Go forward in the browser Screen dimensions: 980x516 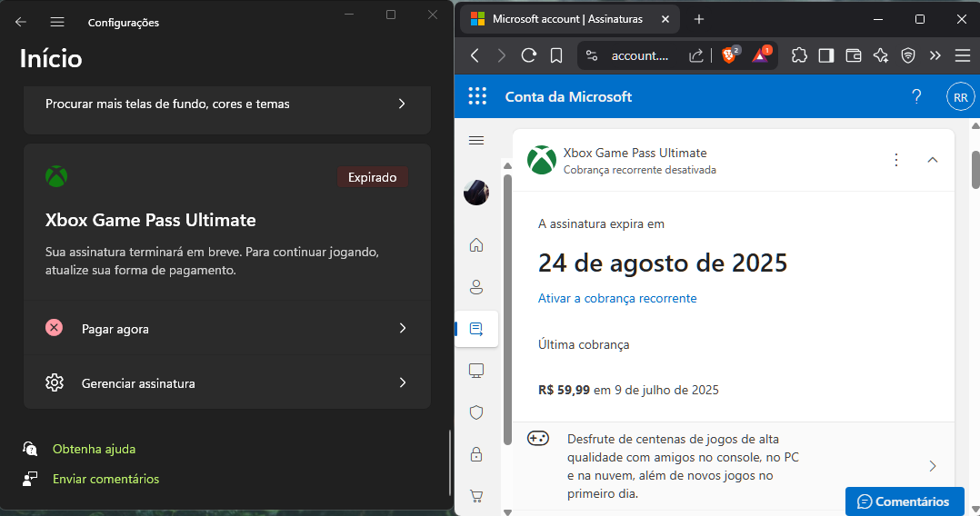(x=501, y=55)
